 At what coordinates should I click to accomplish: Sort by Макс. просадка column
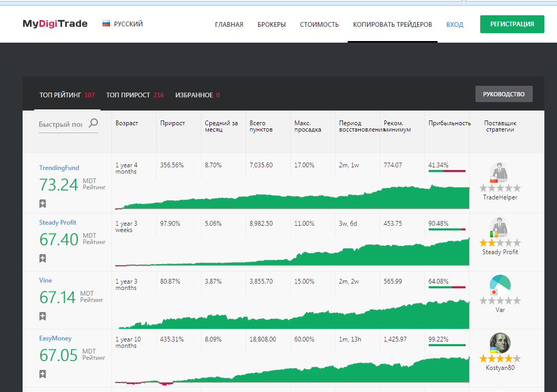click(308, 126)
